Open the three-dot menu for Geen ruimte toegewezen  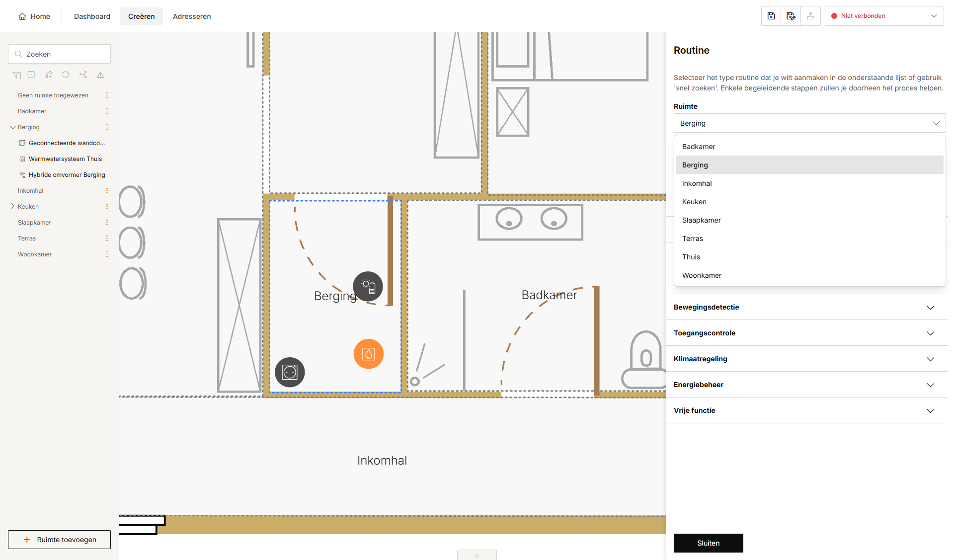(x=107, y=95)
